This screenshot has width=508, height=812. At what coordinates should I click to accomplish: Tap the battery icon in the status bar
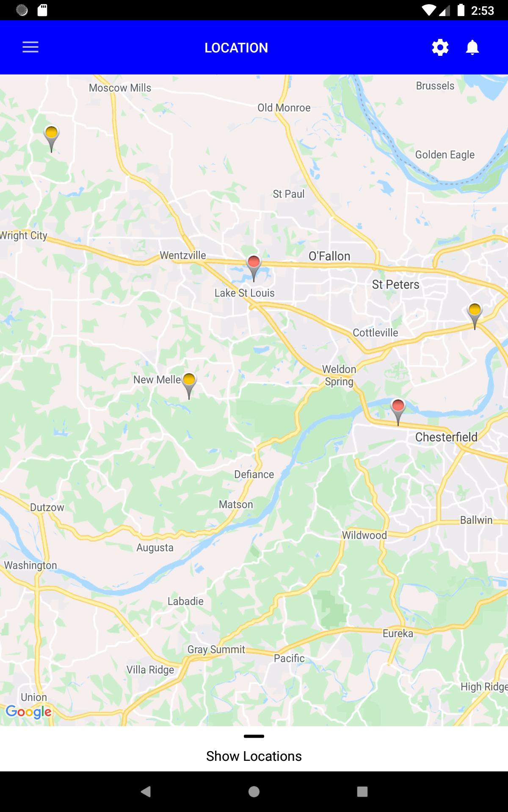point(461,10)
